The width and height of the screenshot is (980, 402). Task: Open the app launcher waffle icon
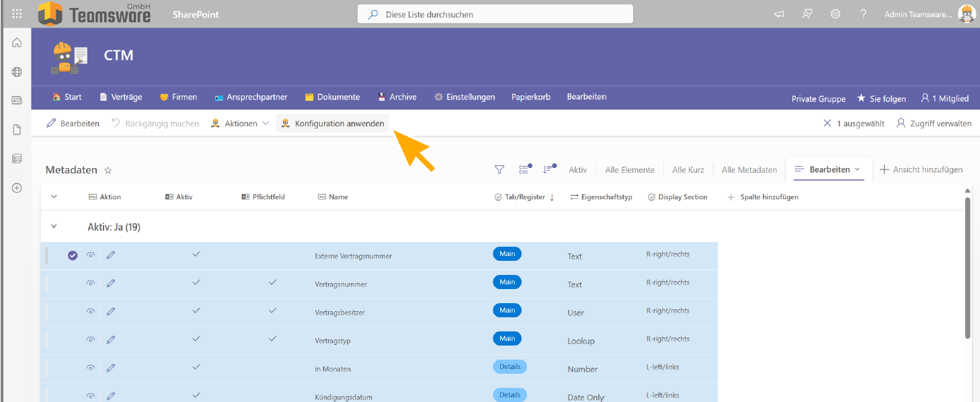pos(17,13)
